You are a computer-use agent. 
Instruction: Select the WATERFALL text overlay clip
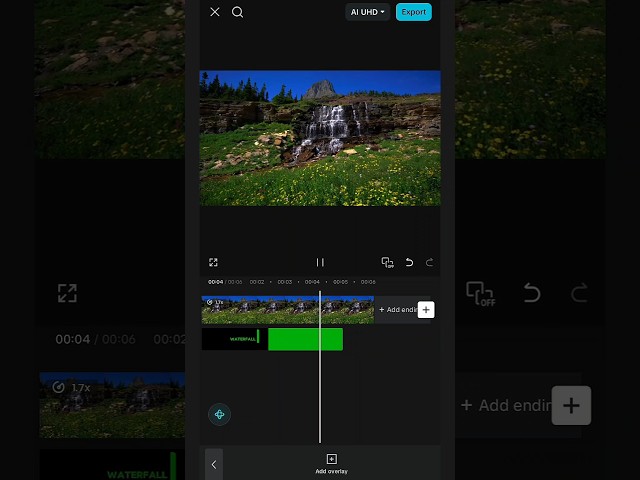click(235, 339)
